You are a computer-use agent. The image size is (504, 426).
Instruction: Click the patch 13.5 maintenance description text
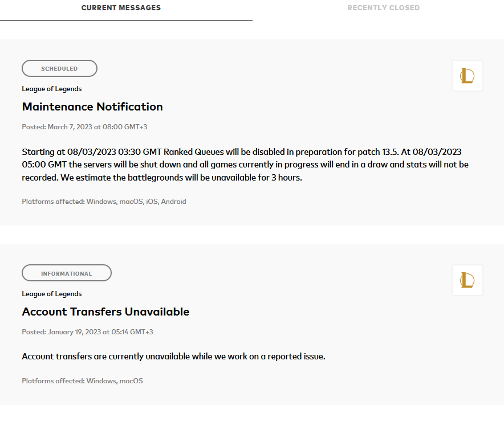click(x=245, y=165)
